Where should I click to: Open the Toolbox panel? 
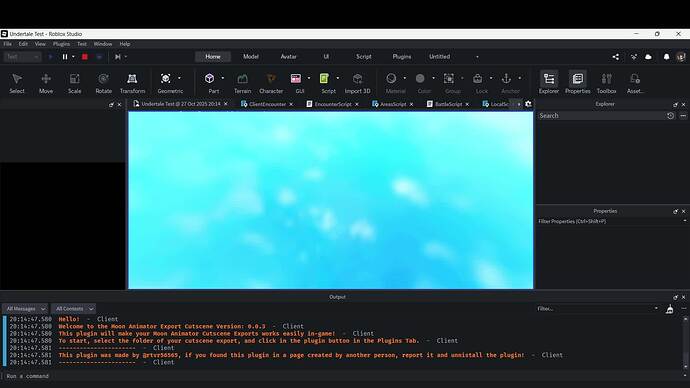(606, 83)
